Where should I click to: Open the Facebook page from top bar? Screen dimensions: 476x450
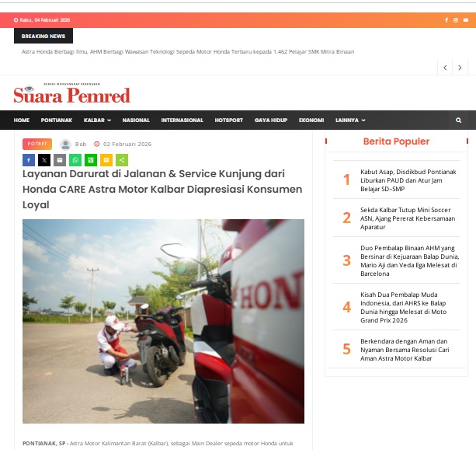coord(446,20)
